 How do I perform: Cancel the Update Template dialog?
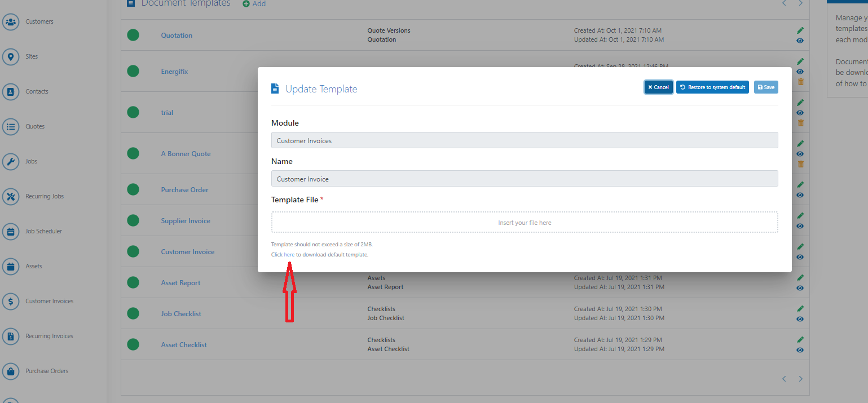coord(659,87)
